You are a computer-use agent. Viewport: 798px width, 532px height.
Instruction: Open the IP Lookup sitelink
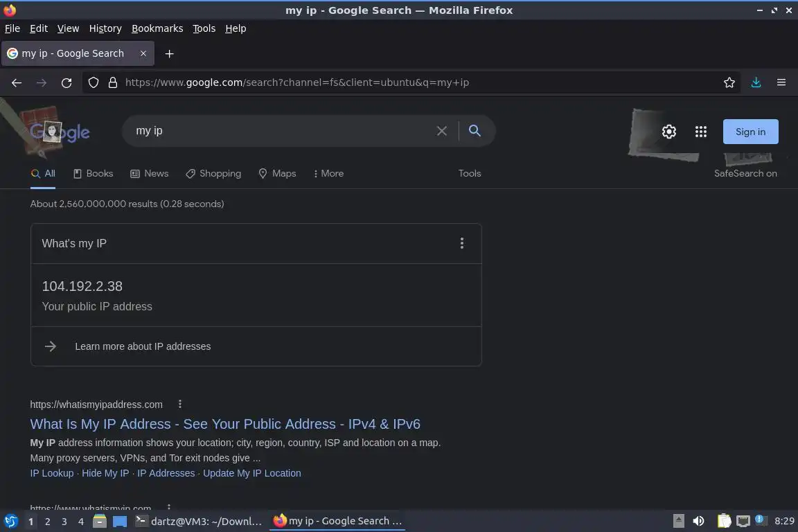(x=52, y=473)
